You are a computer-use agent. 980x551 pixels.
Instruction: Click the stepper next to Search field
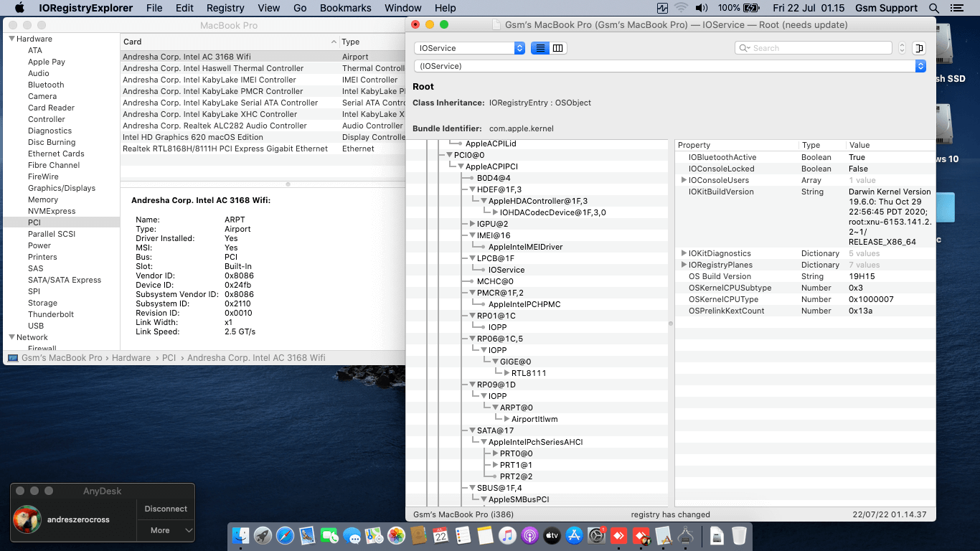[x=902, y=48]
